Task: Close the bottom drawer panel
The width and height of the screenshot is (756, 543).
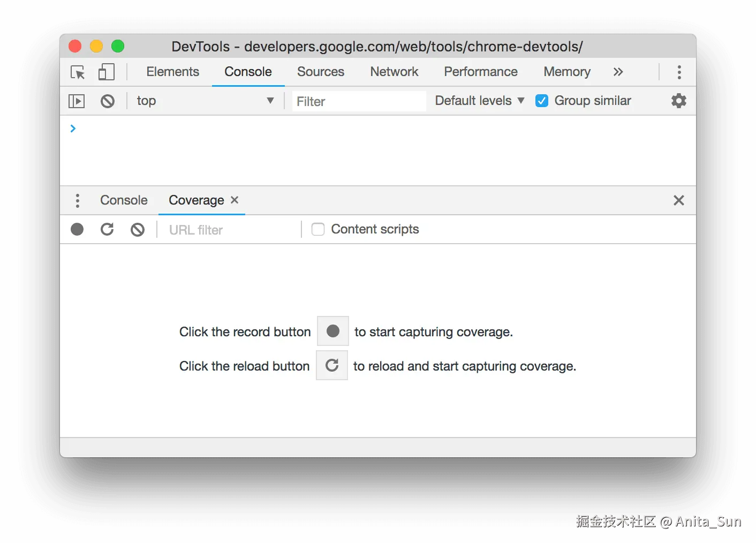Action: point(679,200)
